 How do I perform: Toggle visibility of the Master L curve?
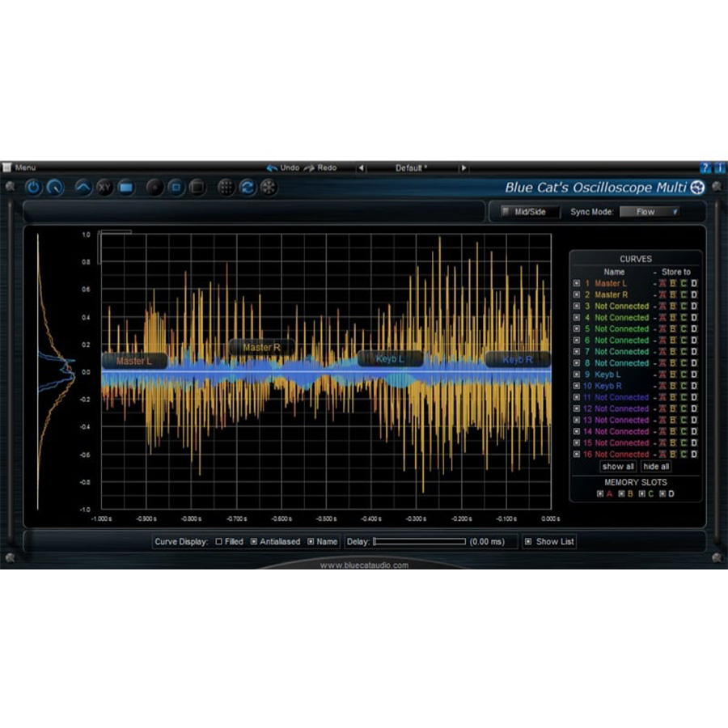pos(576,284)
